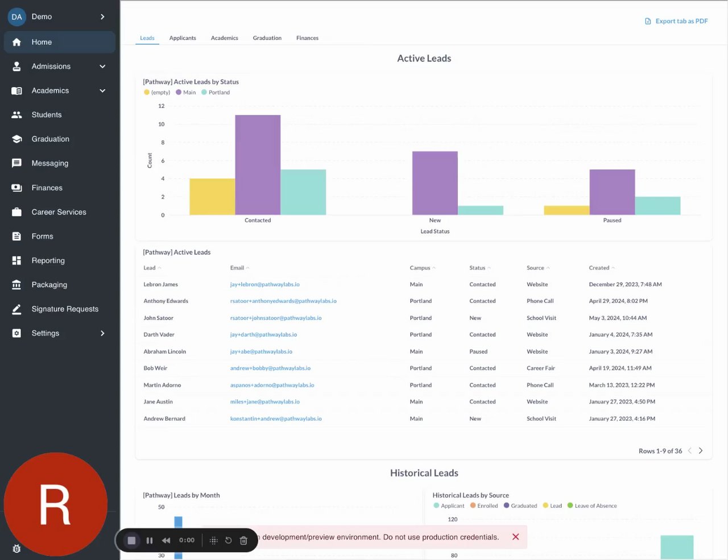Pause the screen recording
The image size is (728, 560).
click(150, 541)
